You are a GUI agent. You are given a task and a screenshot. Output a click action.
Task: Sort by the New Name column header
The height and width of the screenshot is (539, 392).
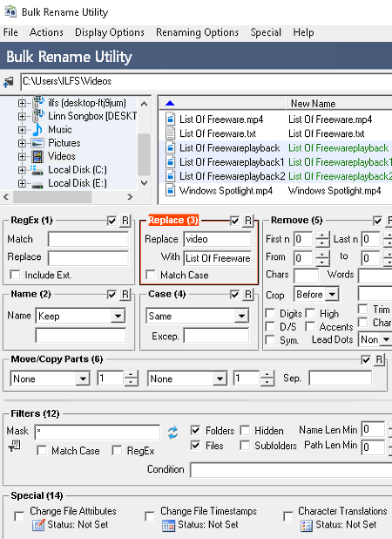pos(339,104)
